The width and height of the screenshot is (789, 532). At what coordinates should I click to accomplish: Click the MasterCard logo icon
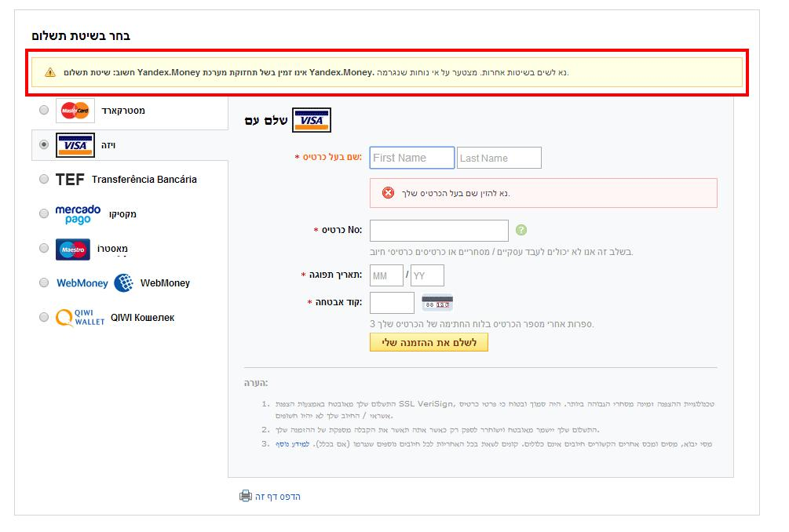(x=76, y=111)
